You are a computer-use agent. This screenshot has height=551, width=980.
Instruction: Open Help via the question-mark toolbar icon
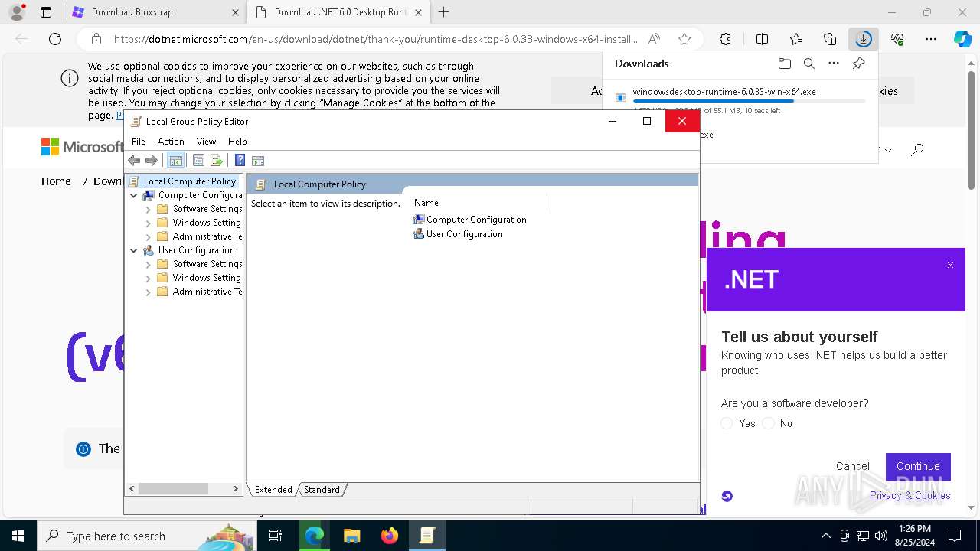(240, 160)
